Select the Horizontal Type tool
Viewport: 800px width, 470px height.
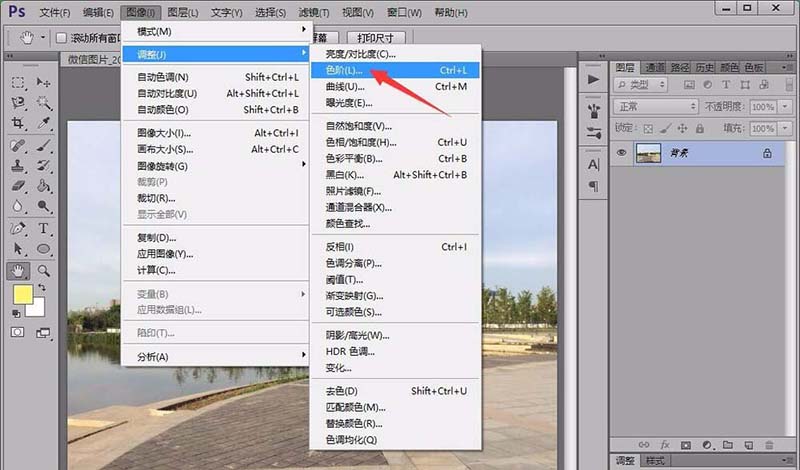click(x=44, y=229)
